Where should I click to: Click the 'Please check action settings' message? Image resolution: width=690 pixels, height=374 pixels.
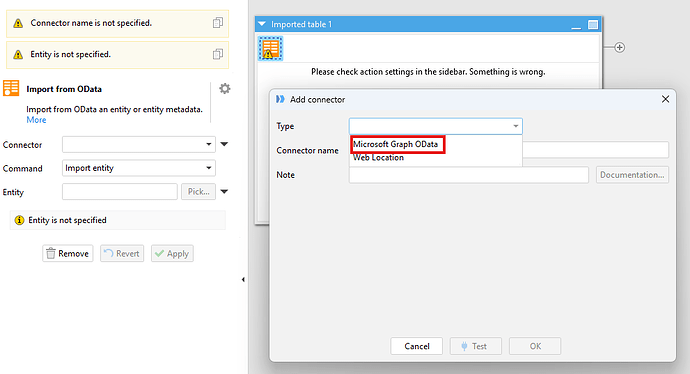pos(428,72)
